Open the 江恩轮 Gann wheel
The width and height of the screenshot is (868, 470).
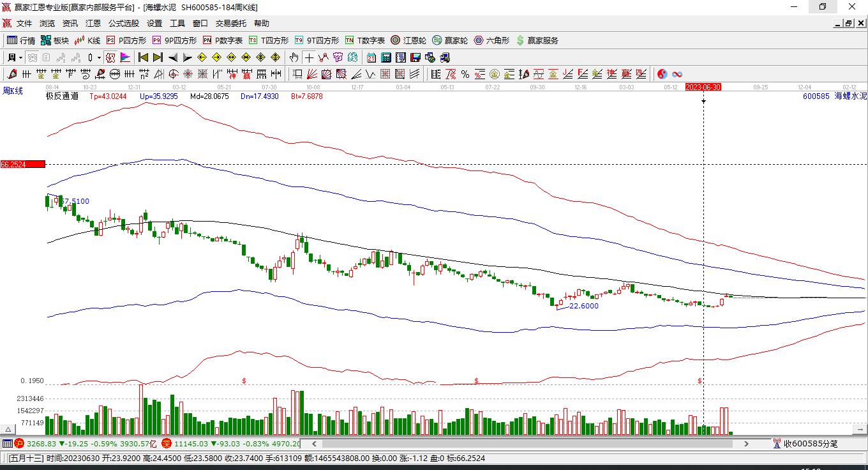pos(408,40)
